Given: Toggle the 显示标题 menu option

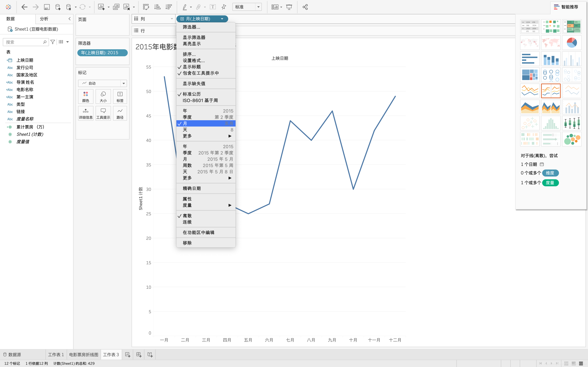Looking at the screenshot, I should coord(191,67).
